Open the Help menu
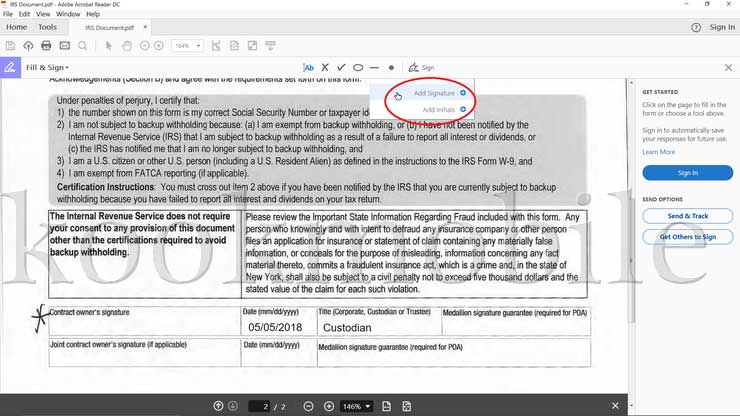Image resolution: width=740 pixels, height=416 pixels. point(93,14)
